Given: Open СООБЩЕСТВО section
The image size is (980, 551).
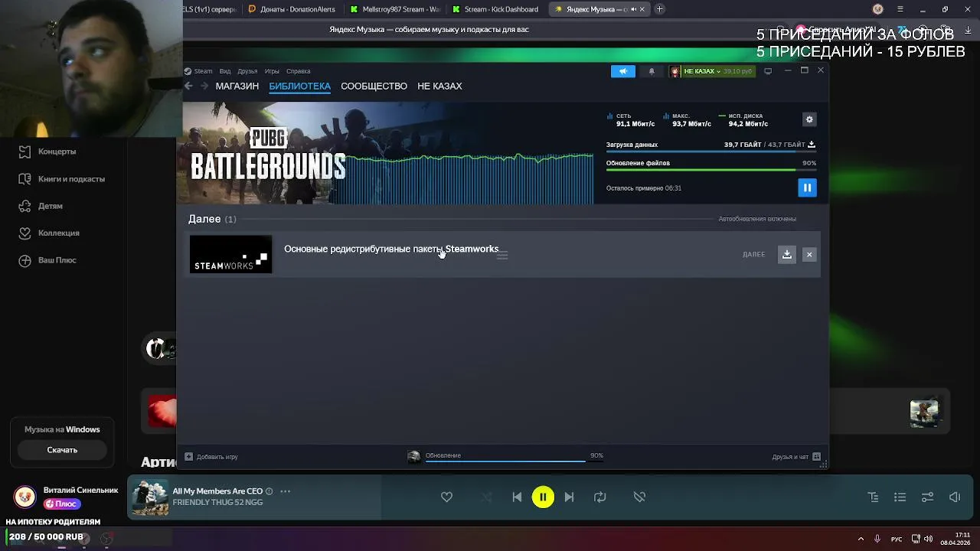Looking at the screenshot, I should 374,86.
